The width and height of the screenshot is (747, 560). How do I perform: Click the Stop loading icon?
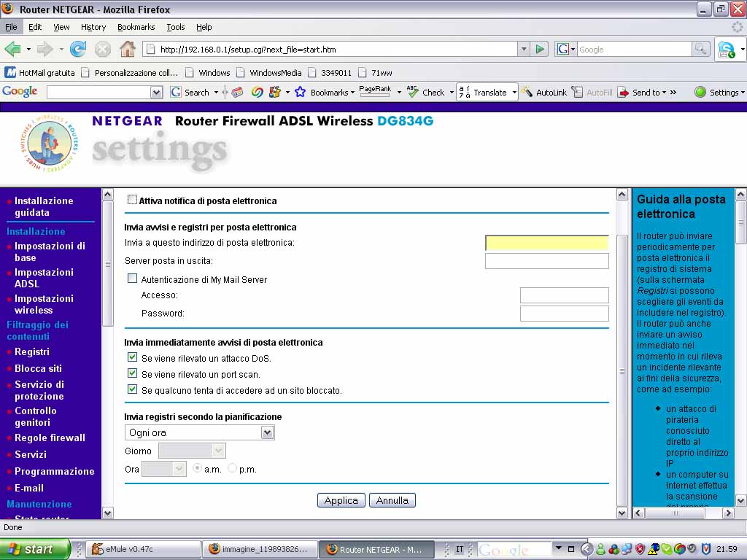tap(102, 49)
